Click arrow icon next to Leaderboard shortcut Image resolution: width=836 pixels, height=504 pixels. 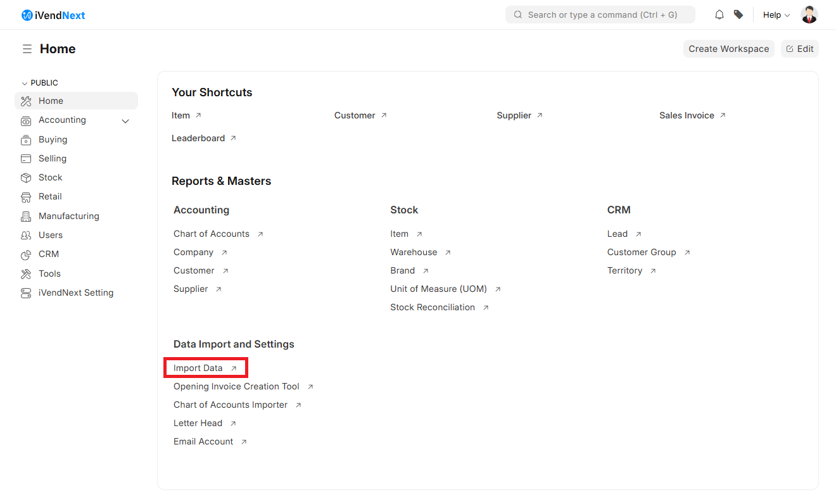[233, 138]
